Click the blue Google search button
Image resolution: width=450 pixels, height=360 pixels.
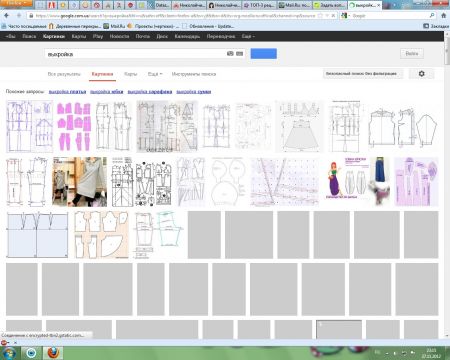click(x=263, y=54)
